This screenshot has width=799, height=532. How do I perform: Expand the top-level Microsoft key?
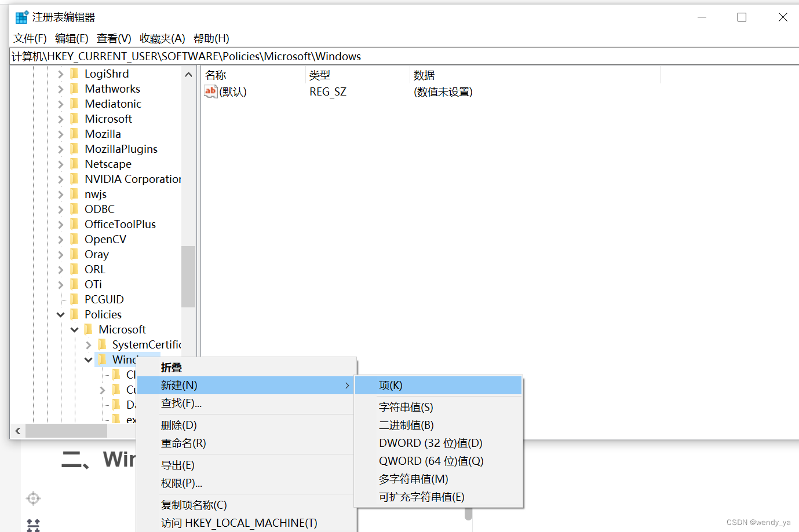[x=61, y=119]
